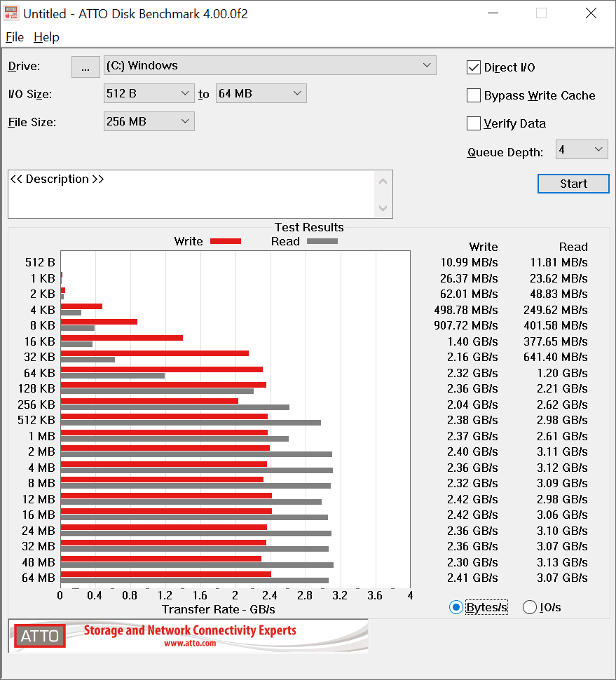Open the File menu
Screen dimensions: 616x680
(x=15, y=37)
